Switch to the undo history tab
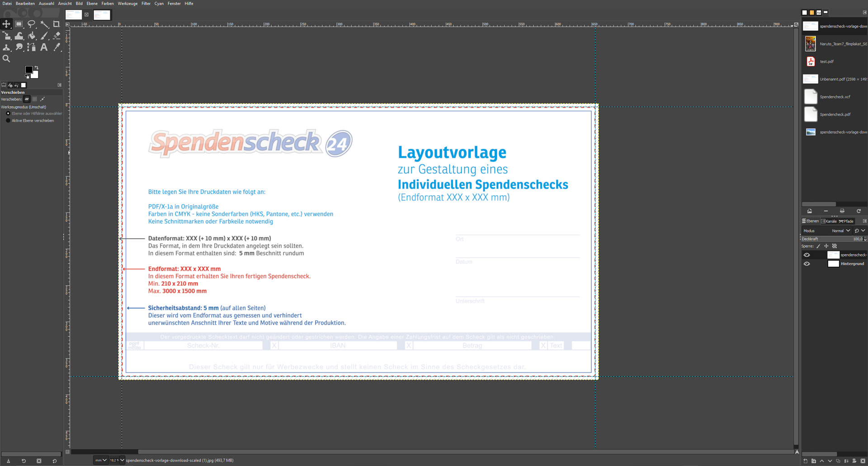Image resolution: width=868 pixels, height=466 pixels. (x=17, y=85)
